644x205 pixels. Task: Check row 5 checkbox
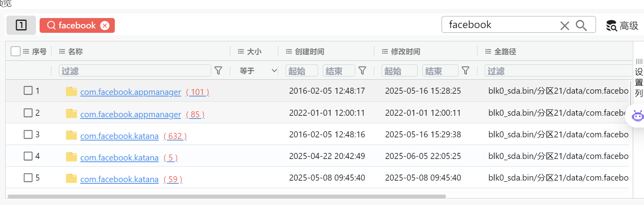(28, 178)
